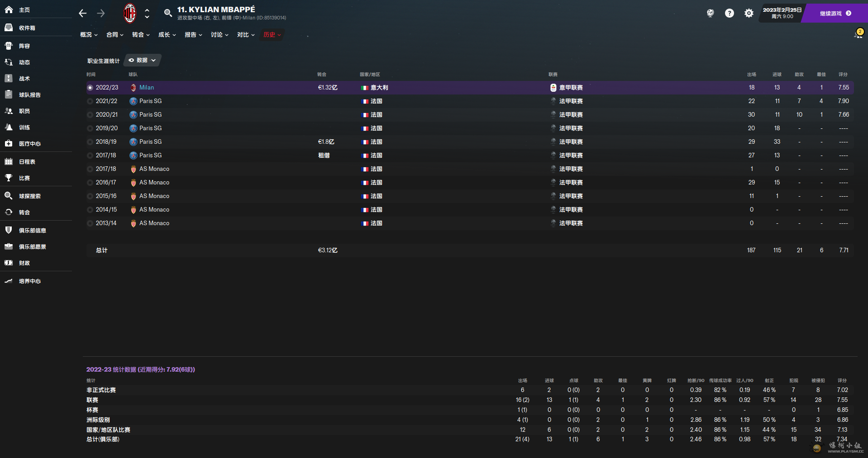Image resolution: width=868 pixels, height=458 pixels.
Task: Expand the 成长 development dropdown
Action: point(167,35)
